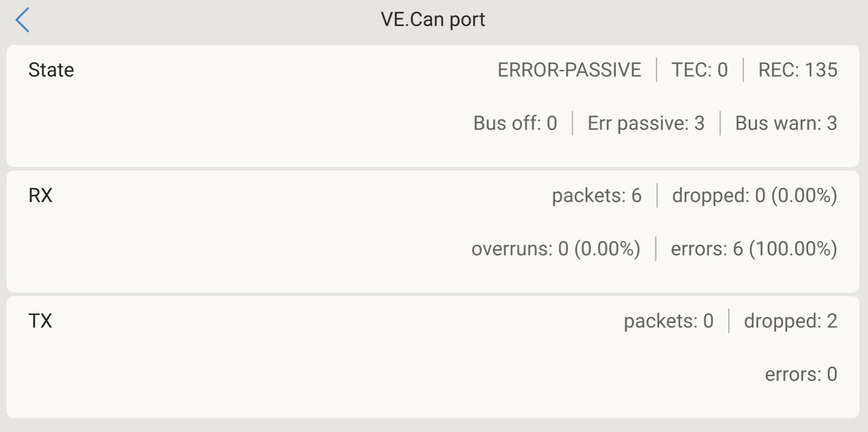Viewport: 868px width, 432px height.
Task: Select the ERROR-PASSIVE state value
Action: pyautogui.click(x=569, y=70)
